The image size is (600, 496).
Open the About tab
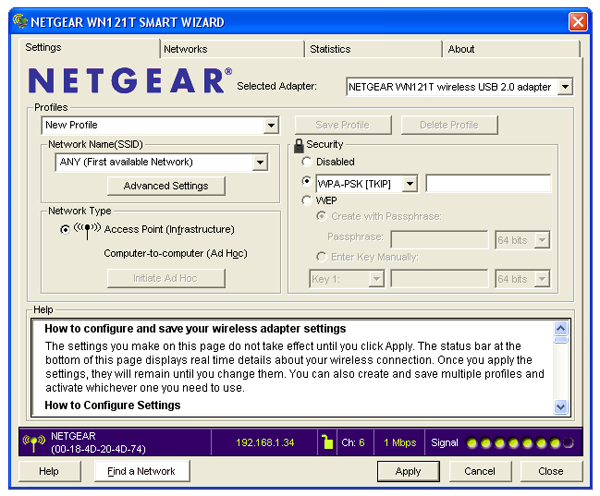coord(511,49)
